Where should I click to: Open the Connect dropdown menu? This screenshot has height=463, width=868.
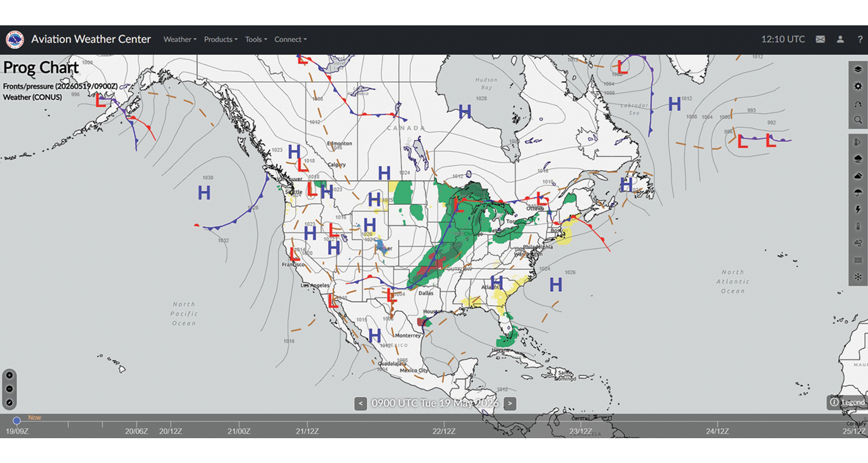click(x=290, y=39)
